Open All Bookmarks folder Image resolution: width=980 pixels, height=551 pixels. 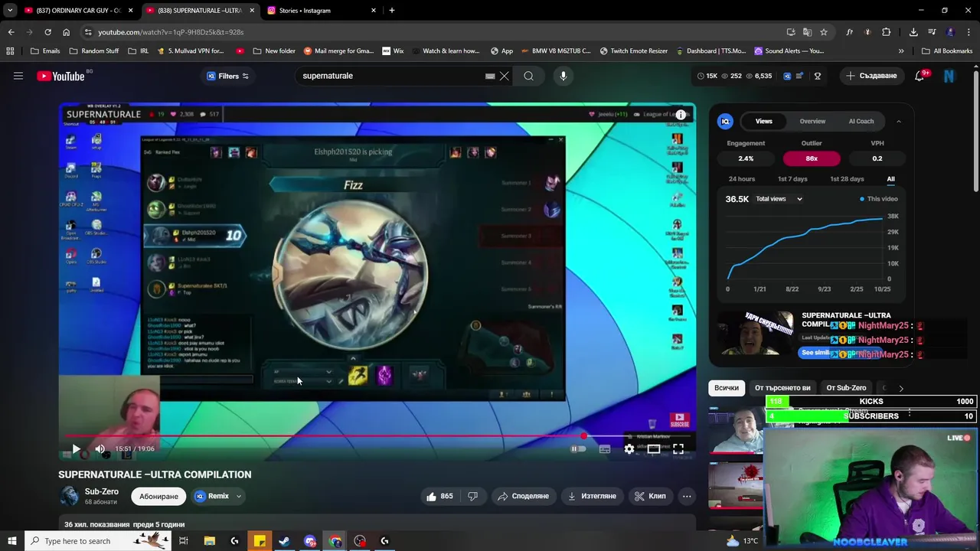(947, 51)
